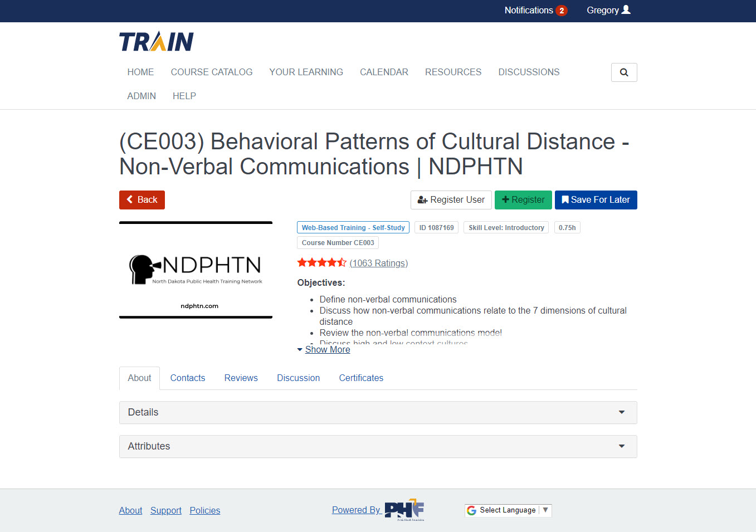Screen dimensions: 756x532
Task: Expand objectives with Show More
Action: pyautogui.click(x=328, y=349)
